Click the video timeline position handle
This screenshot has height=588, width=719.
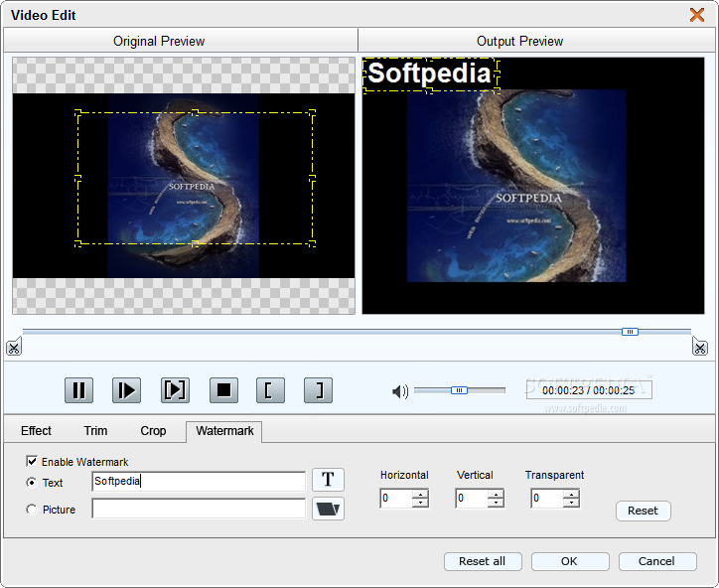630,332
